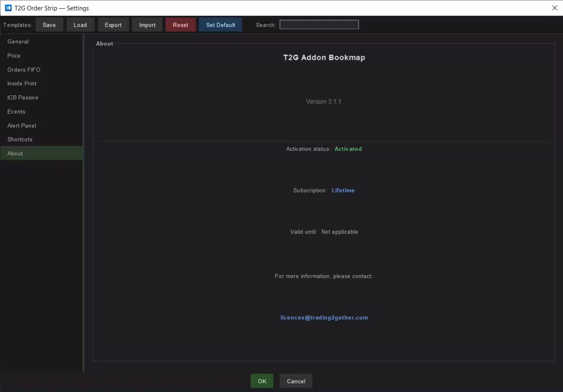Go to the ICB Passive section

pos(41,98)
